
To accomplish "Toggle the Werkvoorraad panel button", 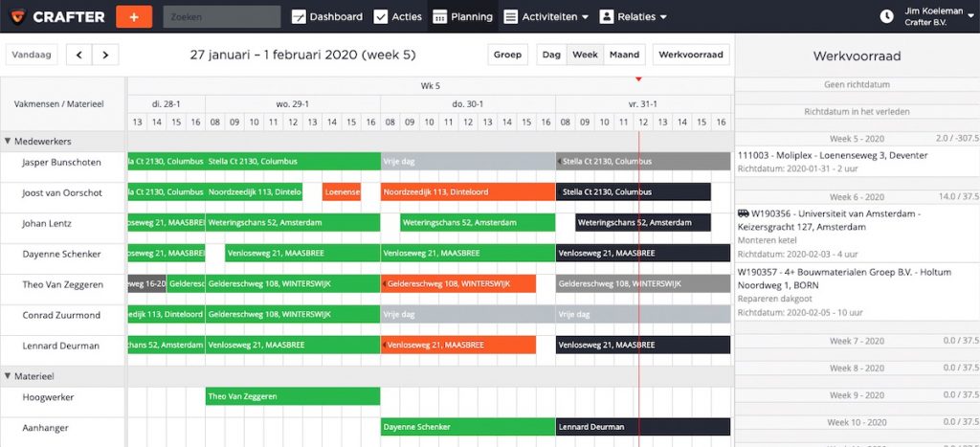I will tap(691, 55).
